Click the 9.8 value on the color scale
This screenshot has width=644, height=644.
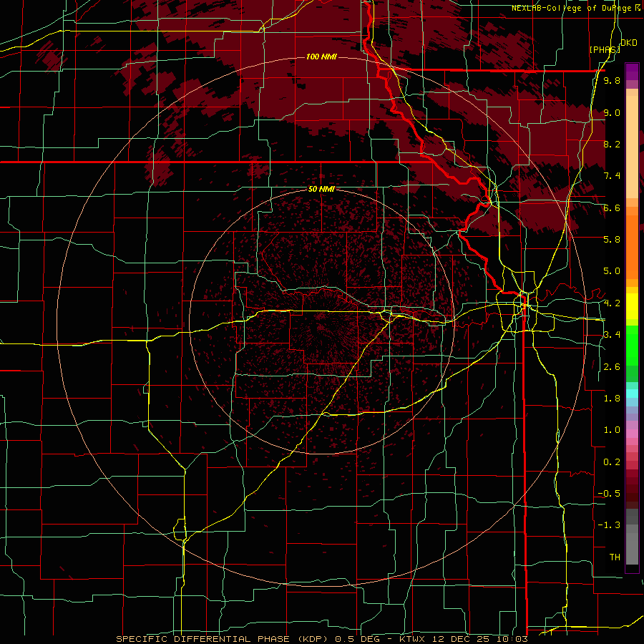click(x=612, y=80)
